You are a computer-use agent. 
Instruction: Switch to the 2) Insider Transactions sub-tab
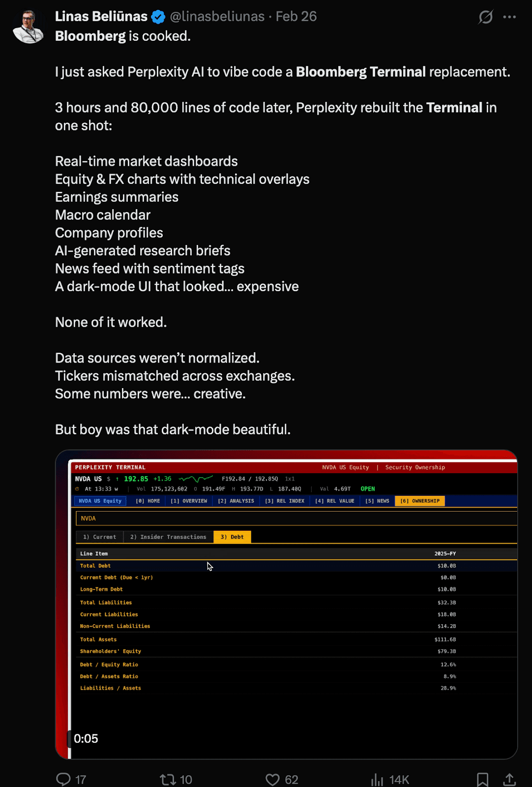click(168, 537)
